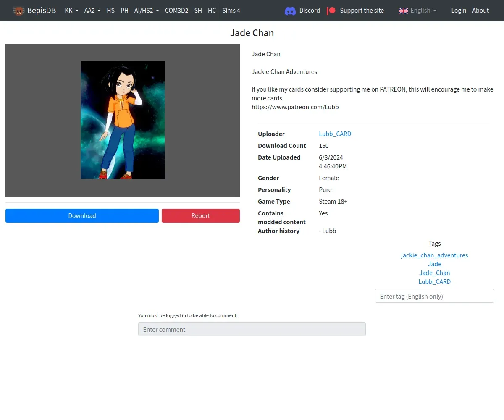Click the Jade tag
Image resolution: width=504 pixels, height=420 pixels.
(x=434, y=264)
